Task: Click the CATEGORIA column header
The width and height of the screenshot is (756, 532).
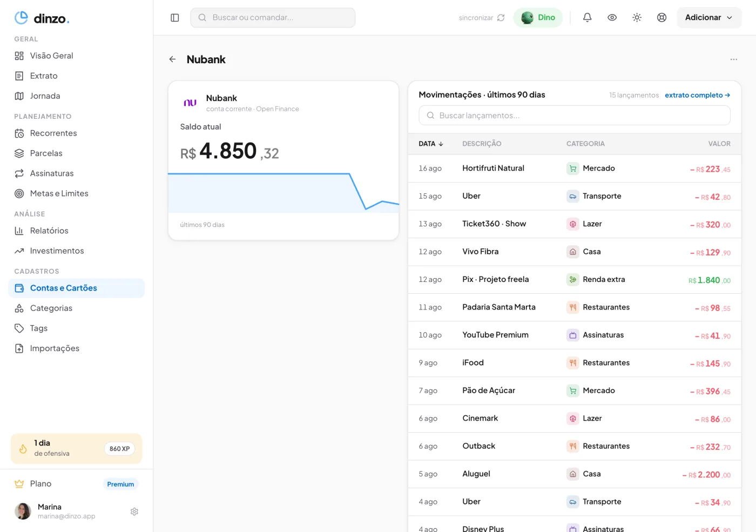Action: coord(585,144)
